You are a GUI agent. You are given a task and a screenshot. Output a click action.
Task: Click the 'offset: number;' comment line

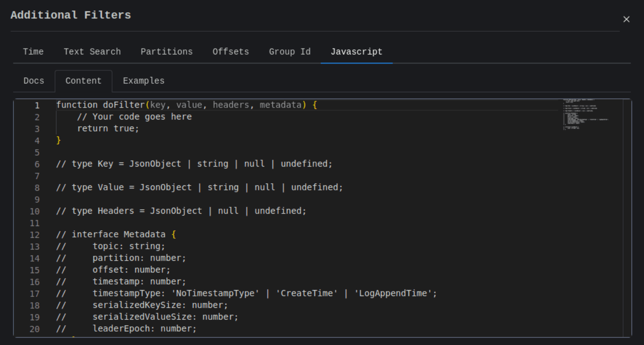113,270
